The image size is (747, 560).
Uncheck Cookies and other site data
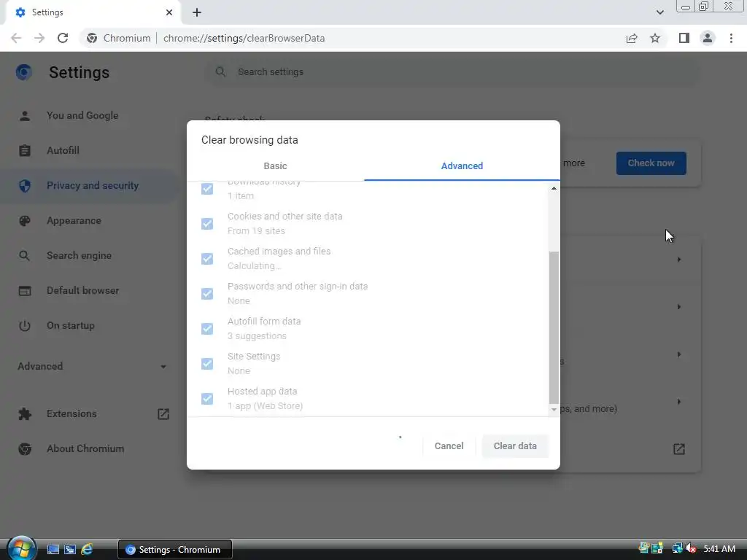[x=207, y=223]
